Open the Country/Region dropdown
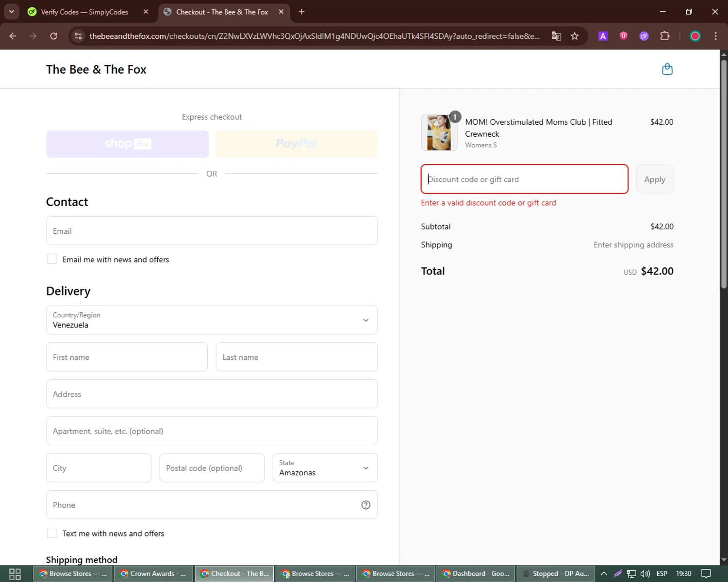Screen dimensions: 728x582 tap(212, 320)
